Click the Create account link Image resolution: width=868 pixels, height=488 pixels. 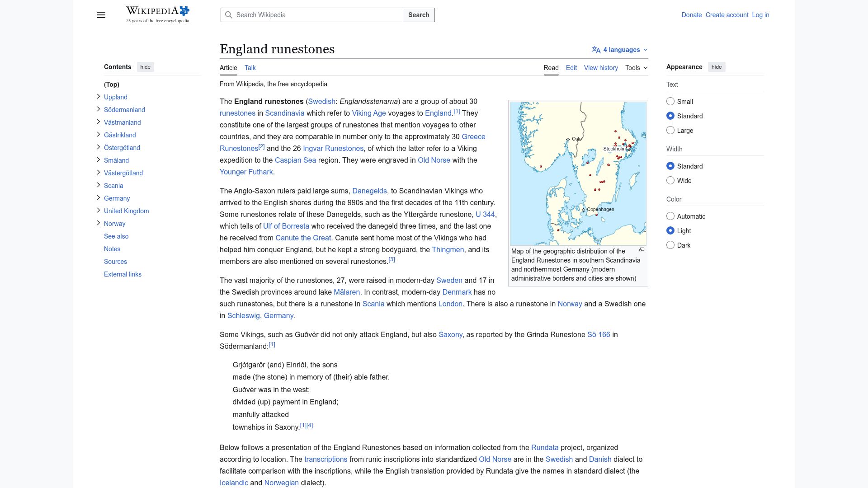click(727, 15)
